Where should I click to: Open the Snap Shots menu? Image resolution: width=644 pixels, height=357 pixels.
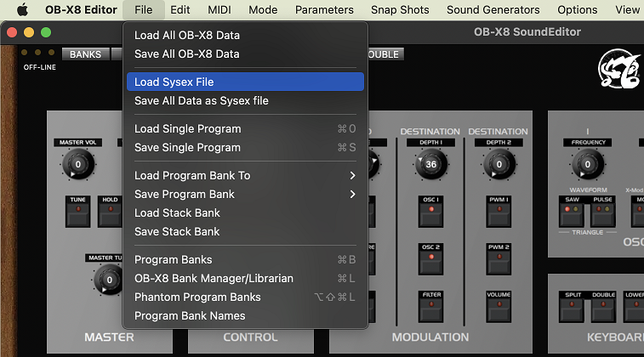pyautogui.click(x=400, y=9)
